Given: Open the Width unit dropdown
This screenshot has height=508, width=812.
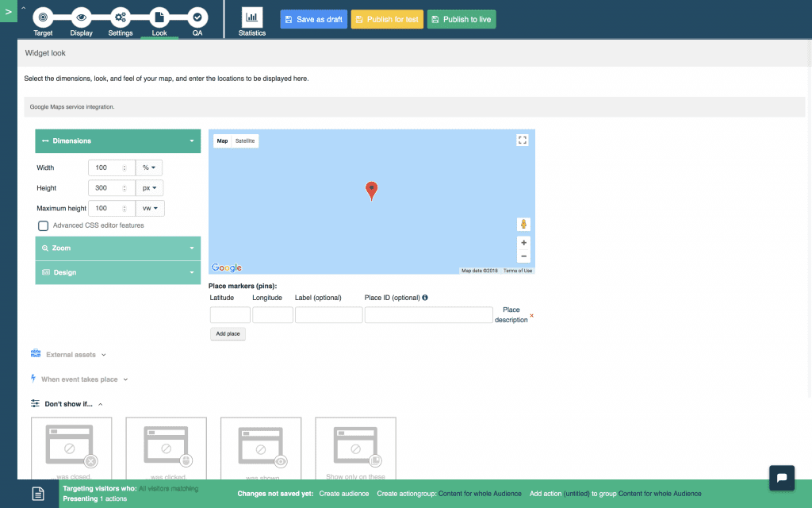Looking at the screenshot, I should tap(149, 167).
